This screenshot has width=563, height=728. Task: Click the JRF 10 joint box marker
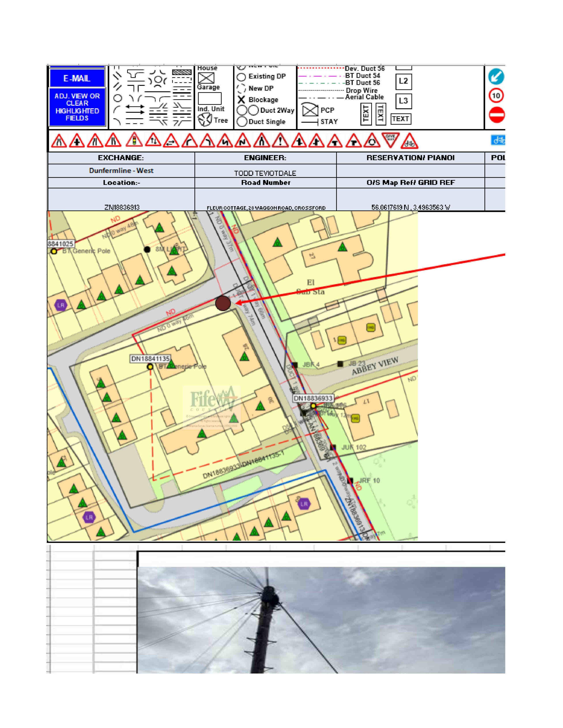tap(350, 481)
